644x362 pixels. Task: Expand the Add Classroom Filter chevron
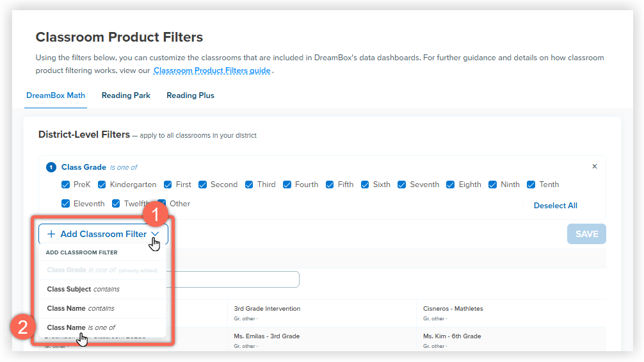pyautogui.click(x=155, y=234)
